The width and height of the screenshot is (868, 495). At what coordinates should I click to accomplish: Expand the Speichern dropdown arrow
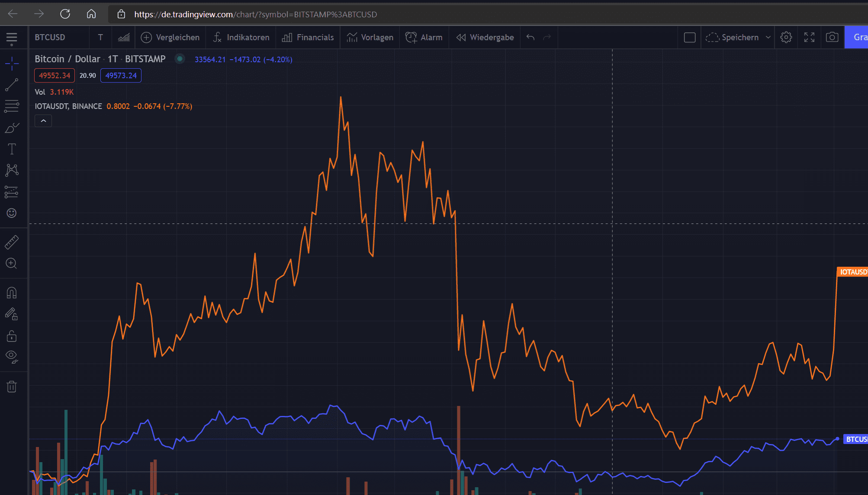point(768,37)
